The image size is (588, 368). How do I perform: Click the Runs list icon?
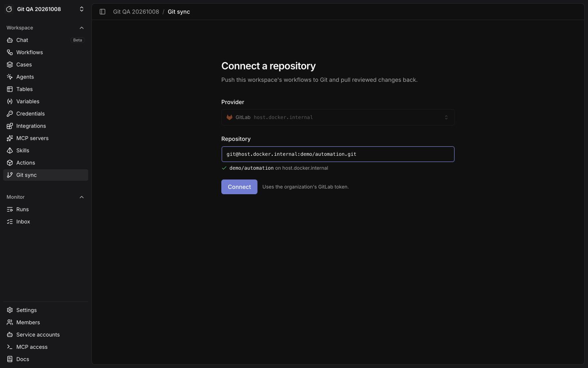point(10,209)
